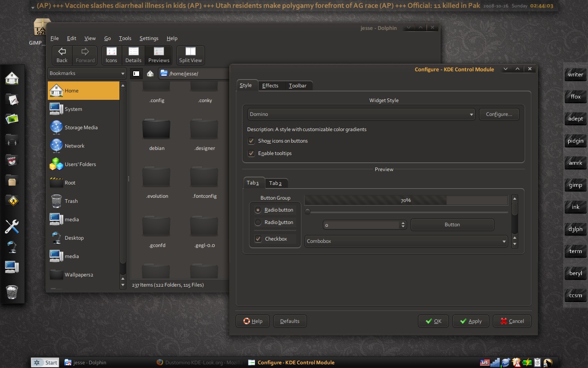The image size is (588, 368).
Task: Open the Widget Style Domino dropdown
Action: pyautogui.click(x=361, y=114)
